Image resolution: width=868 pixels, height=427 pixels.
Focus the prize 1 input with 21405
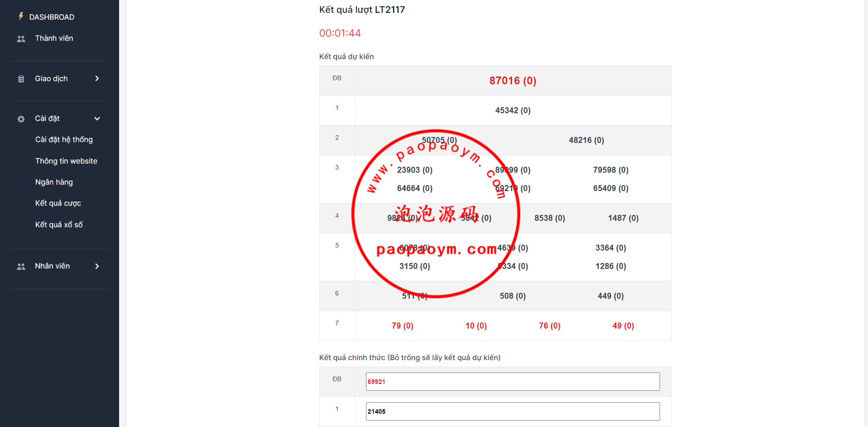pyautogui.click(x=513, y=411)
